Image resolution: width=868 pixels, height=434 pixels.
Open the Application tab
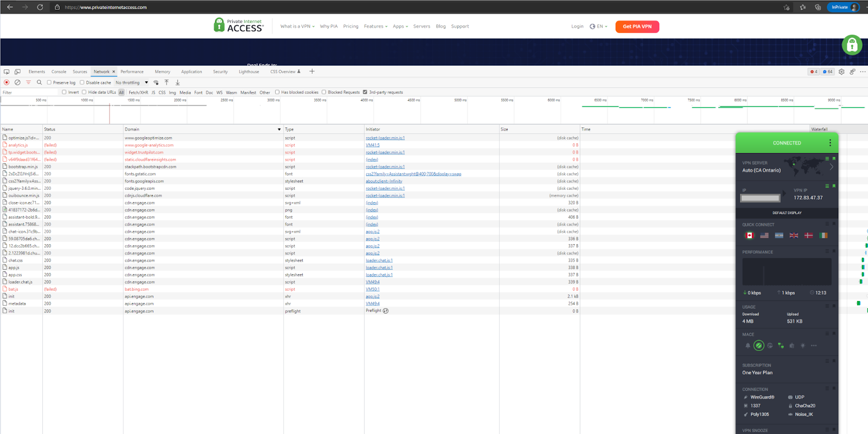tap(192, 72)
